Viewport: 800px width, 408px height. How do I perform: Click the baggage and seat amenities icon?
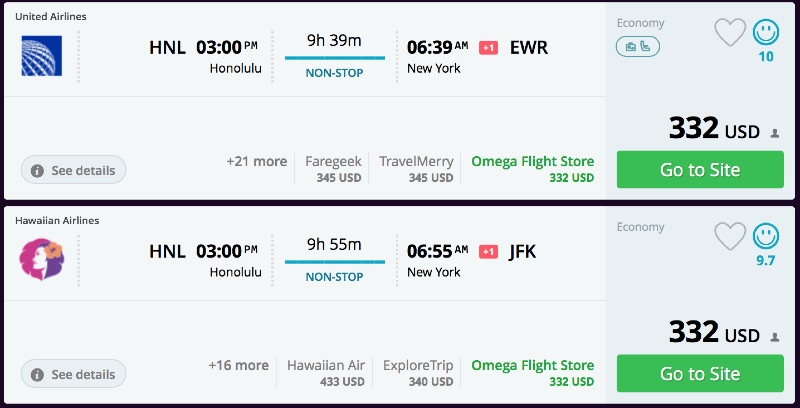point(637,46)
